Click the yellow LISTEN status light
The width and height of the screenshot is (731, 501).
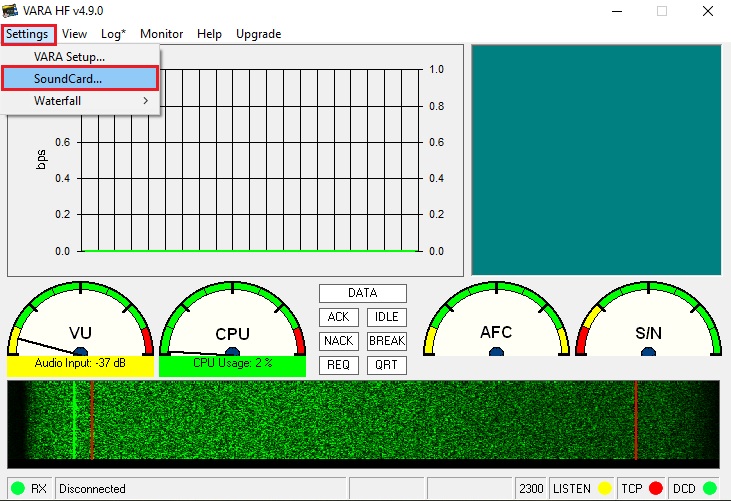[x=604, y=489]
